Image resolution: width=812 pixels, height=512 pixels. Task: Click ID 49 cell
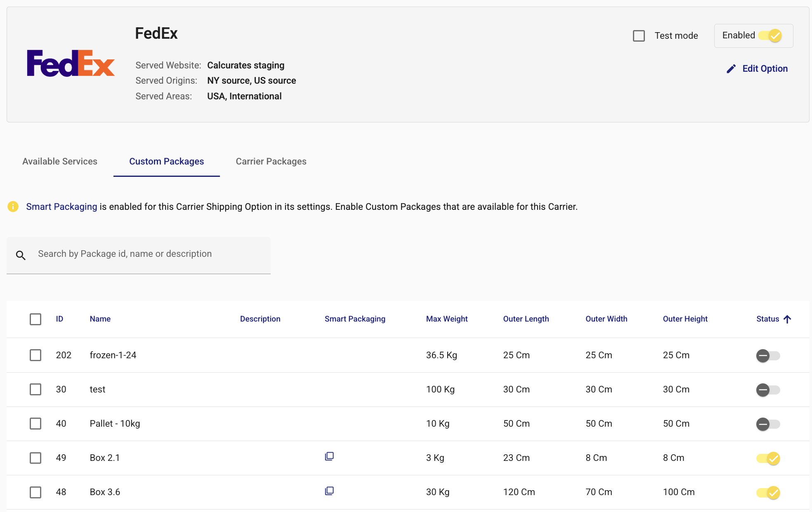click(x=61, y=458)
